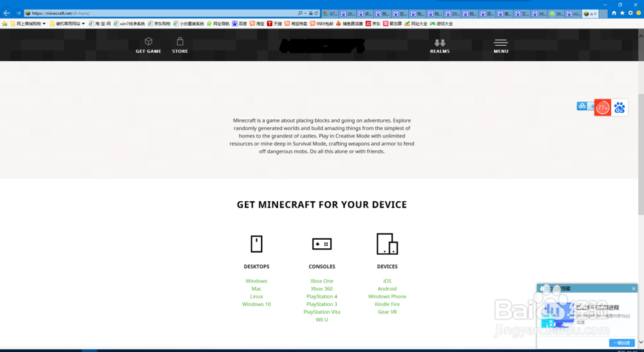
Task: Open the 天猫 bookmark
Action: click(274, 24)
